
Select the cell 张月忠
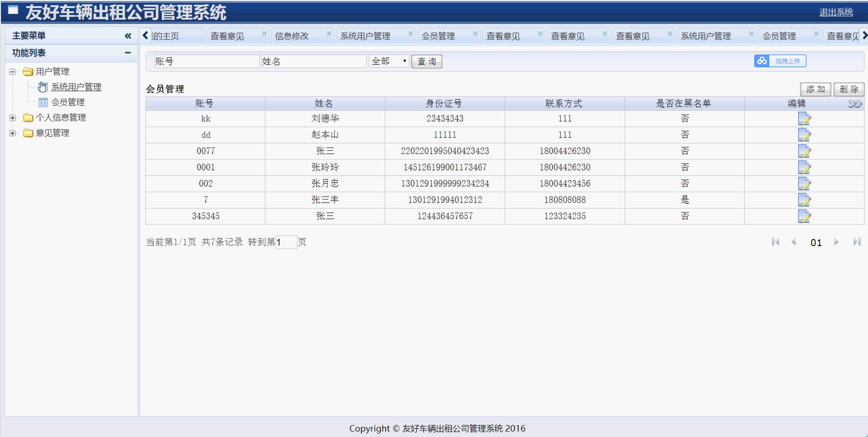[325, 184]
